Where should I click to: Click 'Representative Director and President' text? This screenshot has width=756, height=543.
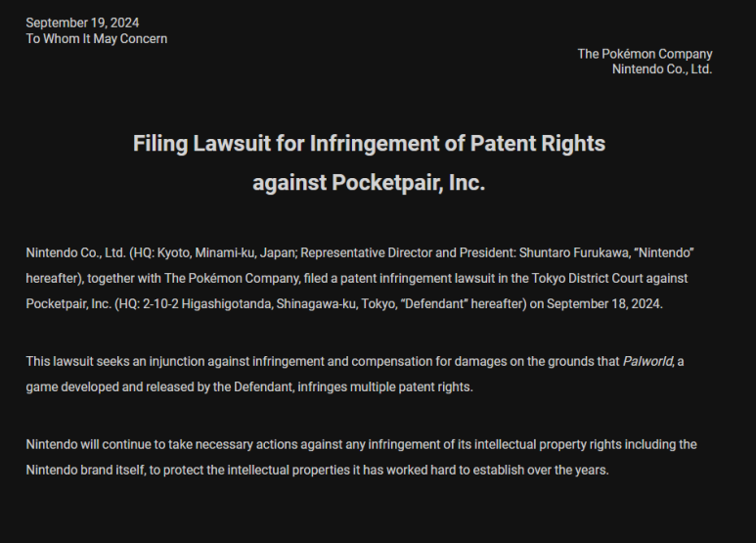(407, 252)
